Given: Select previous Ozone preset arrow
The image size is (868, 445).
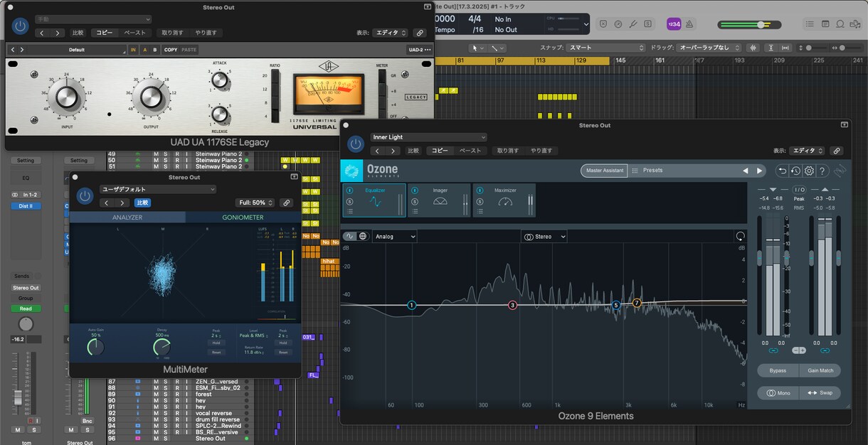Looking at the screenshot, I should (746, 171).
